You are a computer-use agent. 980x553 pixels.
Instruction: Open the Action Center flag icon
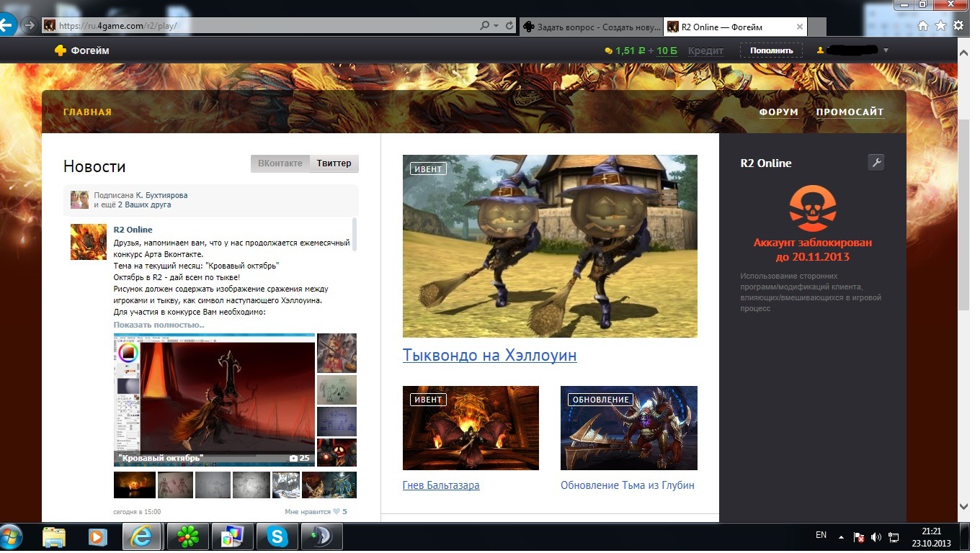click(859, 536)
